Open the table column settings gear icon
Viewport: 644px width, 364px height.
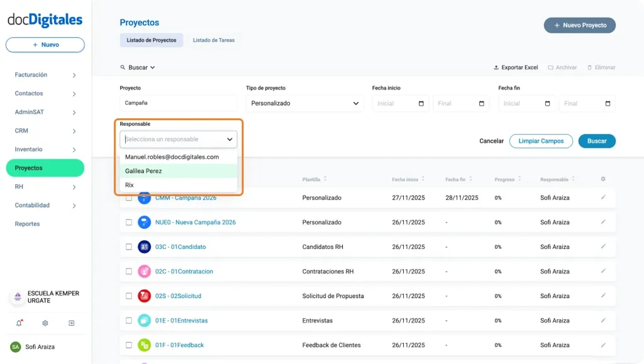click(x=602, y=179)
